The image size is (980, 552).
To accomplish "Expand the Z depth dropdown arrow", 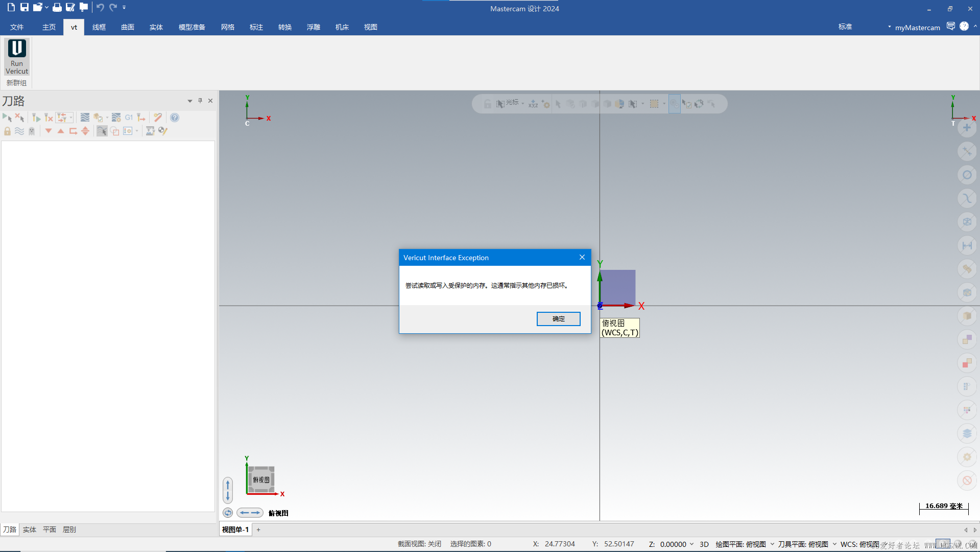I will click(x=691, y=544).
